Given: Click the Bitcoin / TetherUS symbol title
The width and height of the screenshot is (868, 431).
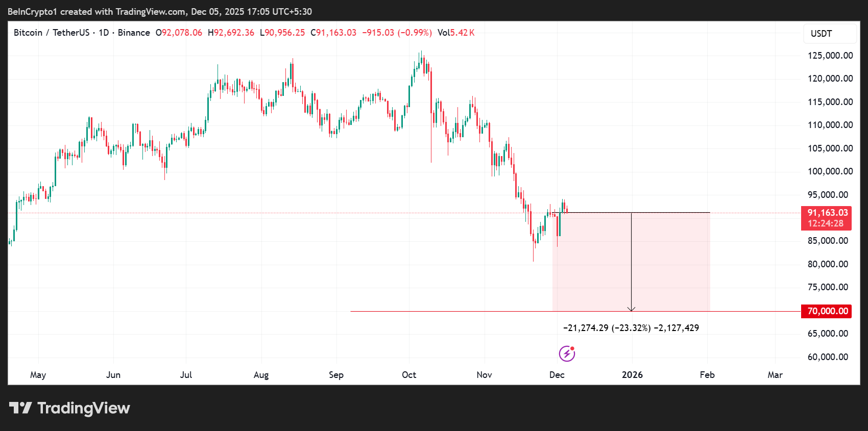Looking at the screenshot, I should point(51,33).
